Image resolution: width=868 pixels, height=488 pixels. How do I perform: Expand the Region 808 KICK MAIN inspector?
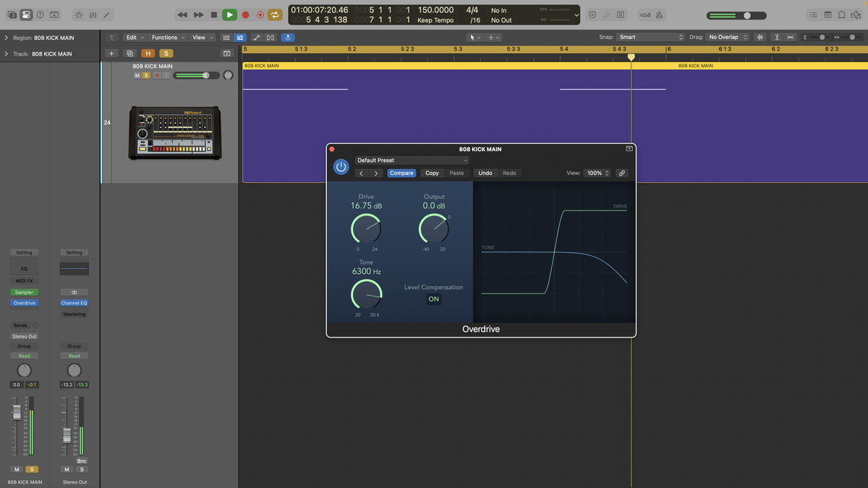(x=7, y=38)
